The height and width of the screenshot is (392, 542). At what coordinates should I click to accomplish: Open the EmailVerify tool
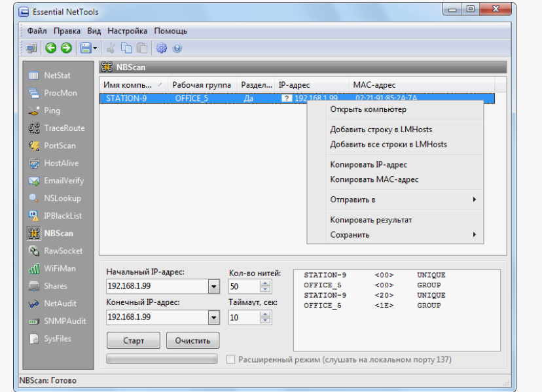[x=56, y=181]
